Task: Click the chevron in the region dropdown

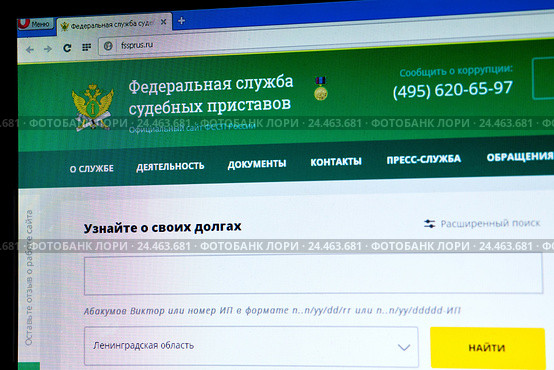Action: tap(404, 347)
